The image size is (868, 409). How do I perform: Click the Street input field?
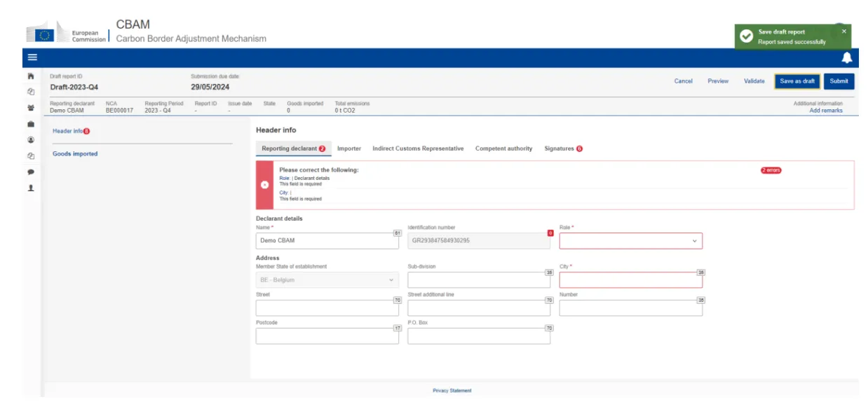[327, 308]
